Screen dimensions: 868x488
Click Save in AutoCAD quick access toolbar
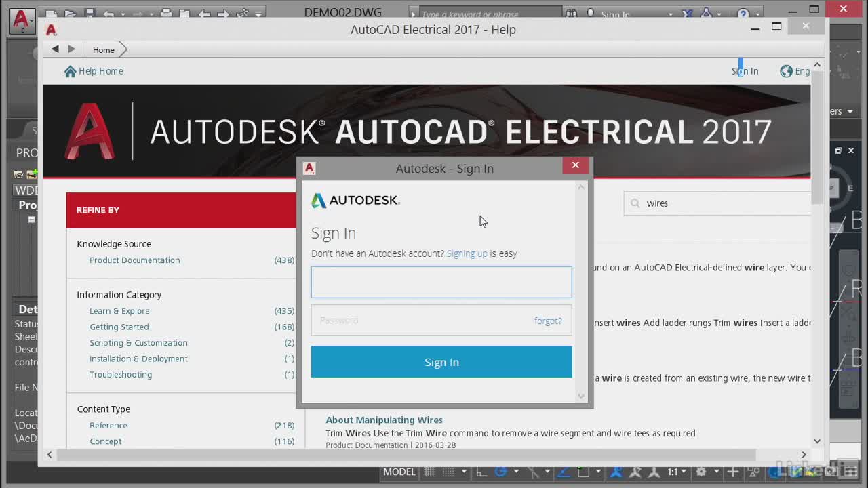pyautogui.click(x=90, y=14)
